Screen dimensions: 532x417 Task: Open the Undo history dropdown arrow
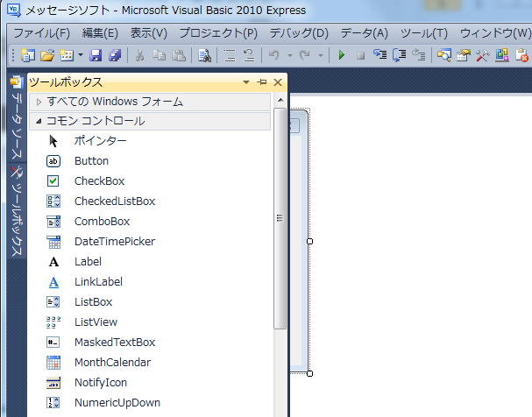coord(289,55)
